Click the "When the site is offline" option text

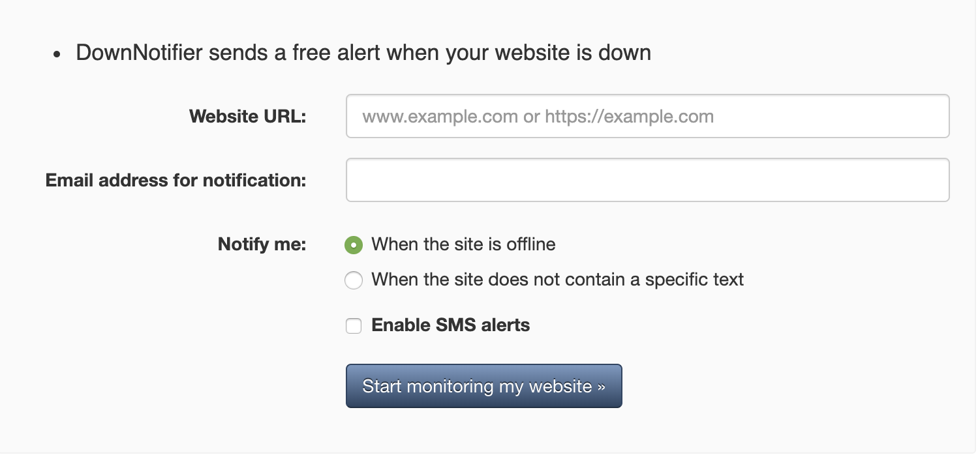coord(463,244)
